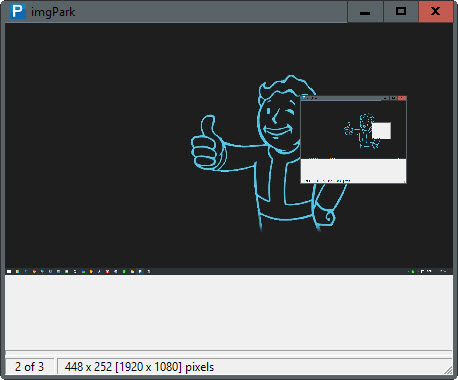Click the "448 x 252 [1920 x 1080] pixels" status text
Viewport: 458px width, 380px height.
(139, 367)
